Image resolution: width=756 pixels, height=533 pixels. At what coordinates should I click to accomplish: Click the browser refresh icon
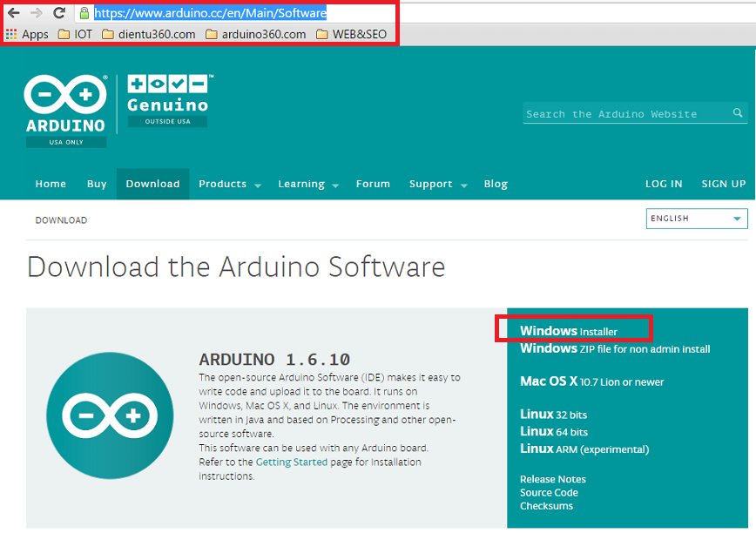[x=57, y=13]
